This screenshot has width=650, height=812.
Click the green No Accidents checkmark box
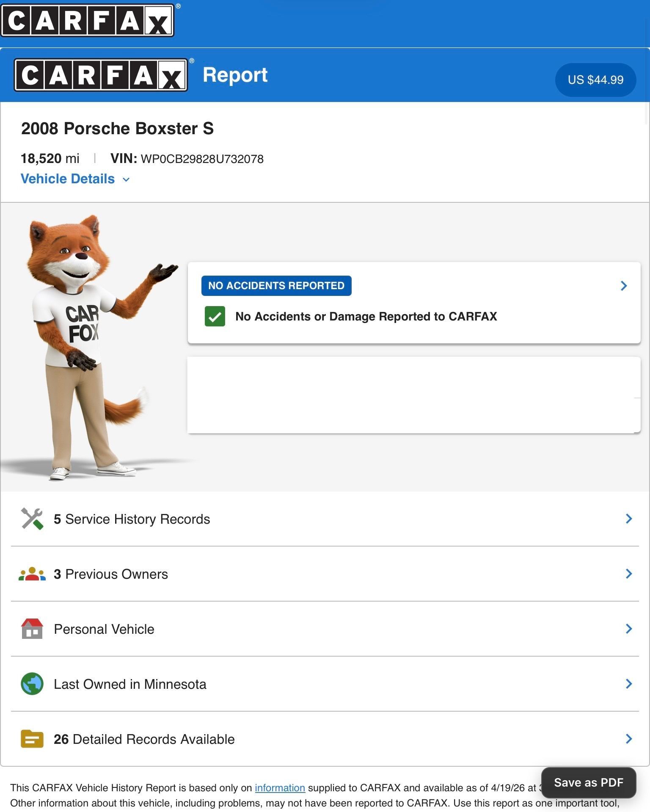point(215,316)
